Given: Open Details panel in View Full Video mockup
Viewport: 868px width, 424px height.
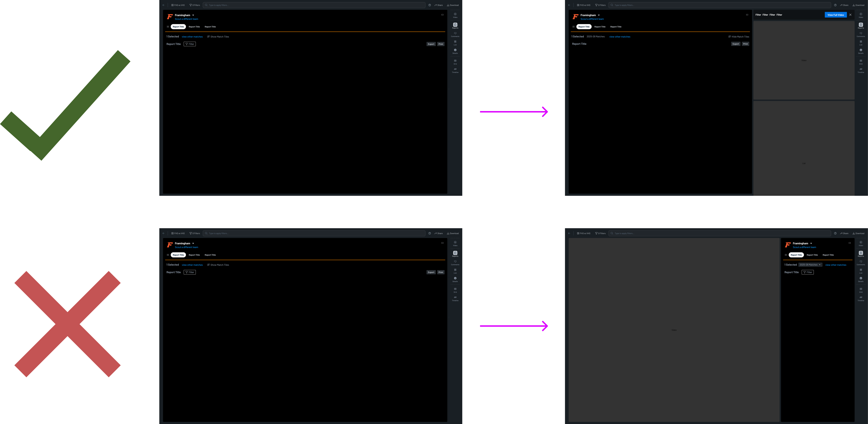Looking at the screenshot, I should click(861, 51).
